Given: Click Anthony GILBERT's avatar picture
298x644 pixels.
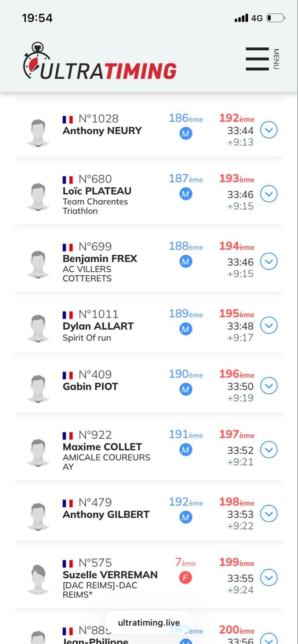Looking at the screenshot, I should point(38,516).
